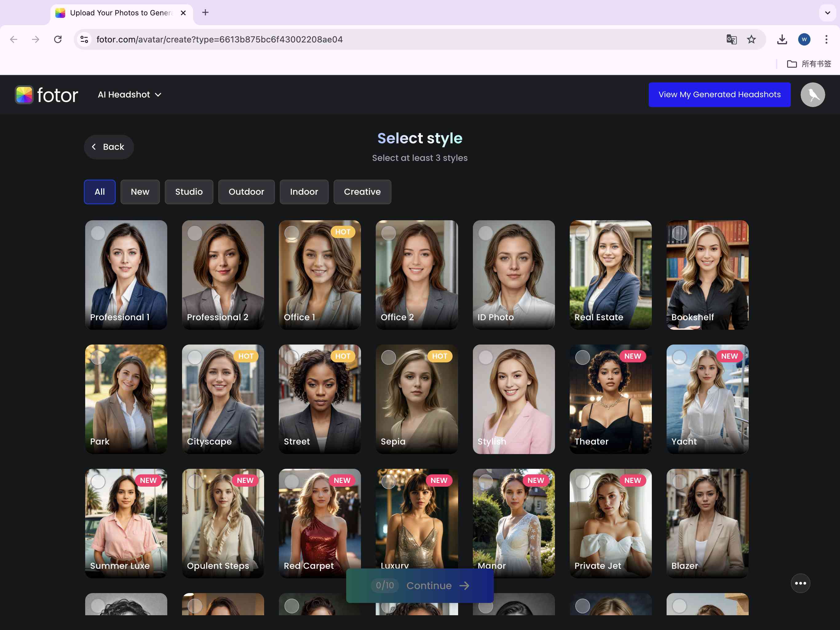Image resolution: width=840 pixels, height=630 pixels.
Task: Click the Continue button
Action: [x=420, y=585]
